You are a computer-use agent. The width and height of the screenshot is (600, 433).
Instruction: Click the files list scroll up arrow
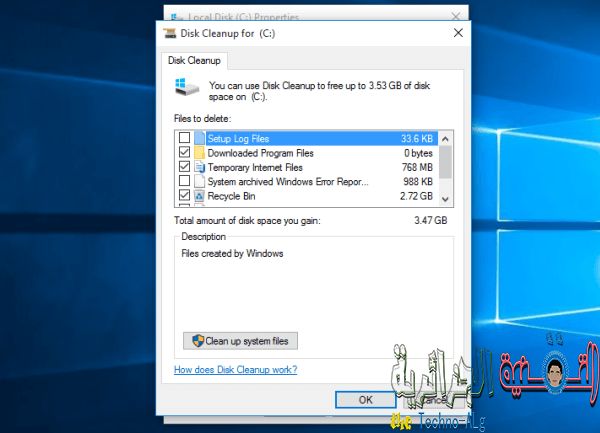tap(445, 139)
